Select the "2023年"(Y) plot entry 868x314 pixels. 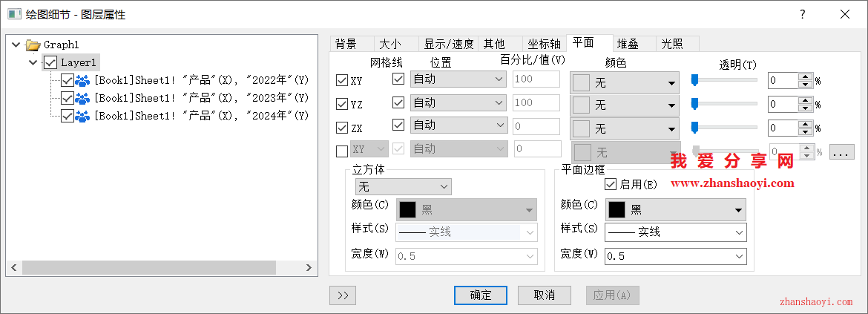tap(201, 98)
